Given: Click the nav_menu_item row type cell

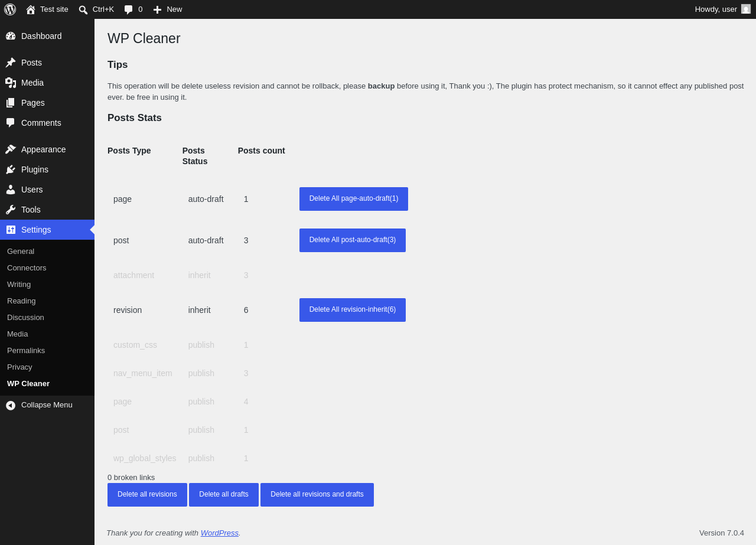Looking at the screenshot, I should click(x=143, y=373).
